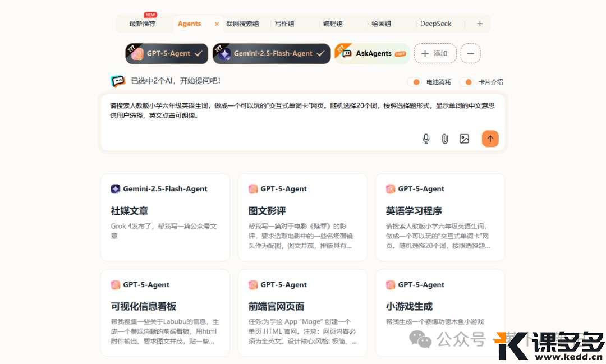The width and height of the screenshot is (606, 364).
Task: Open the 小游戏生成 example card
Action: [x=440, y=313]
